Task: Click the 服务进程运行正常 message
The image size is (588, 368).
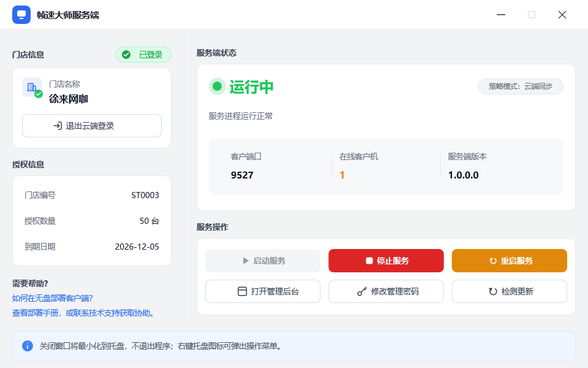Action: point(241,116)
